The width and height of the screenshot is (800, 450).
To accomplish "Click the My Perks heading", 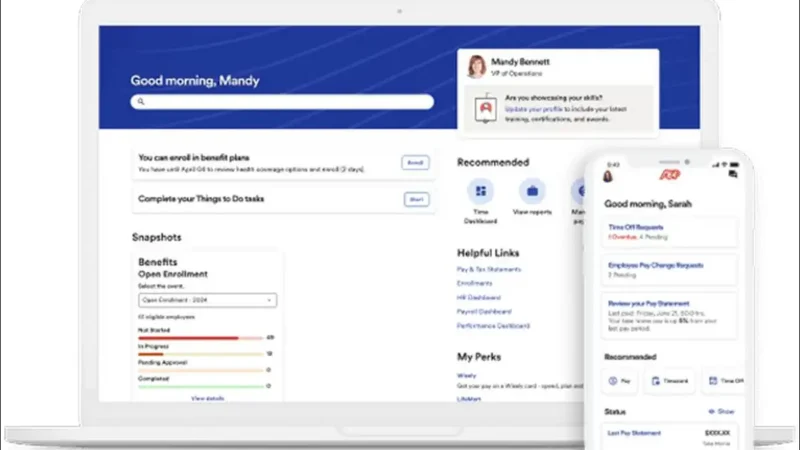I will click(479, 357).
